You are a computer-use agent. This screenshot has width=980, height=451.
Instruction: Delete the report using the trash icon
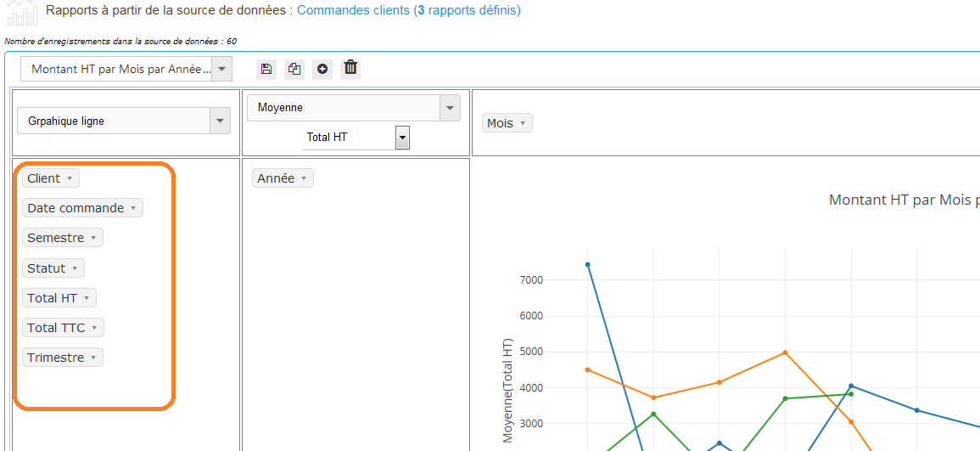tap(350, 68)
